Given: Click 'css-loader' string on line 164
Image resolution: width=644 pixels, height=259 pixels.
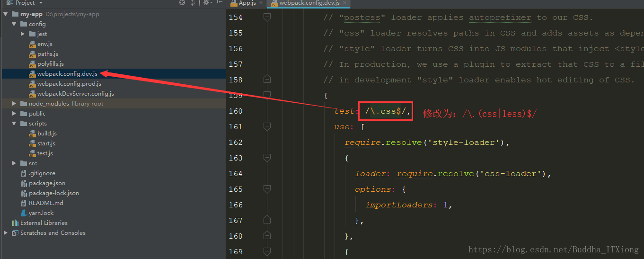Looking at the screenshot, I should coord(512,174).
